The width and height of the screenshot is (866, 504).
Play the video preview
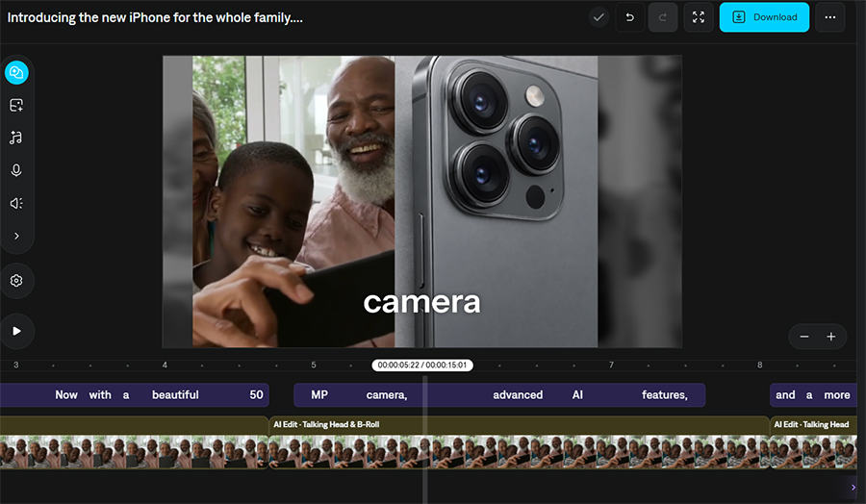(x=16, y=331)
